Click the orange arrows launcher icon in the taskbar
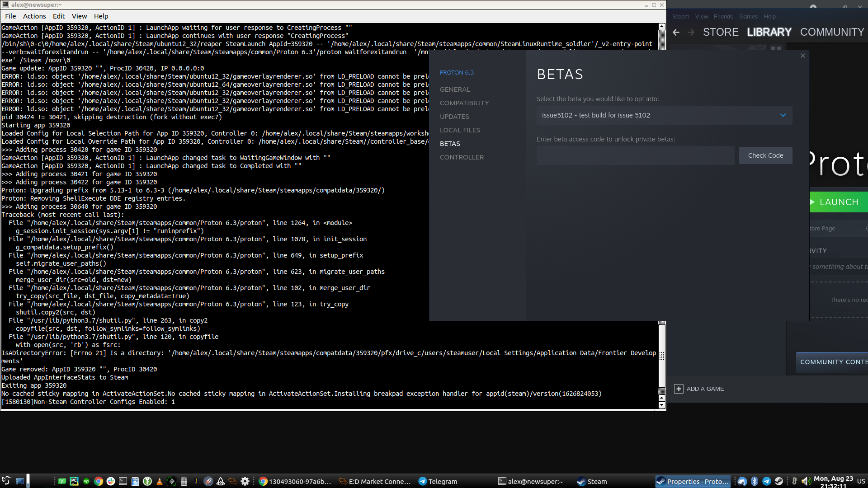The height and width of the screenshot is (488, 868). click(x=233, y=481)
